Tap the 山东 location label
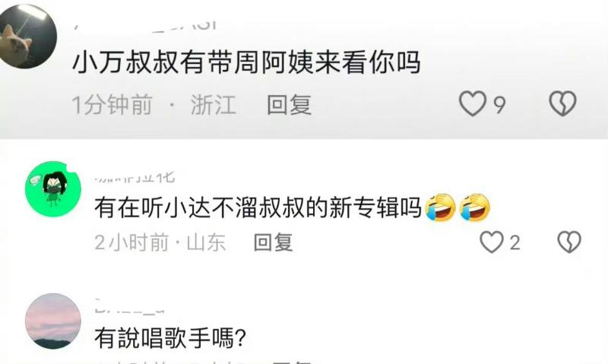The width and height of the screenshot is (608, 364). tap(206, 242)
